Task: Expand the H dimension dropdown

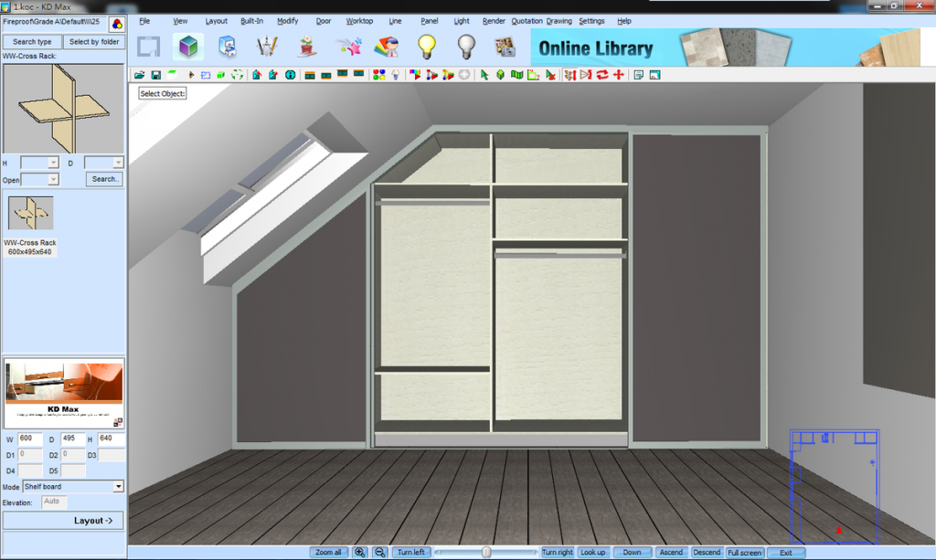Action: tap(53, 163)
